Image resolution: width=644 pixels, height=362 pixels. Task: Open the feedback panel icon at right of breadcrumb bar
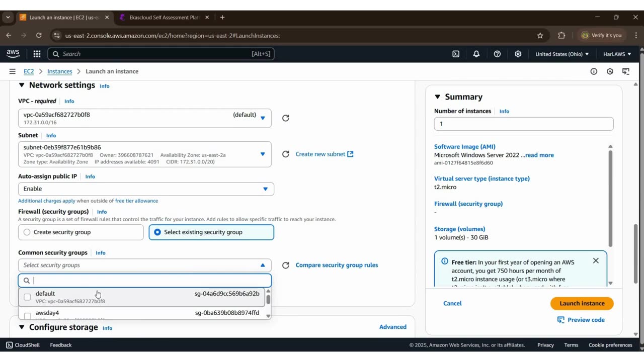pos(626,71)
